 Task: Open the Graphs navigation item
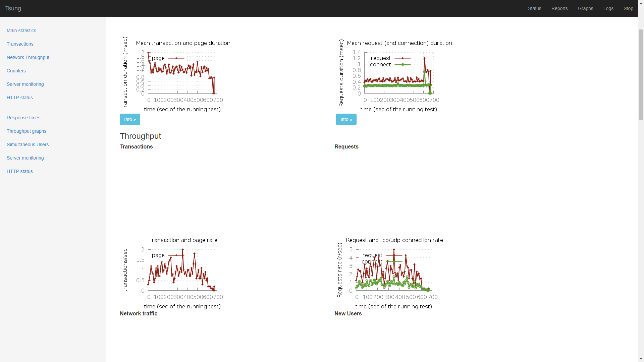tap(585, 8)
